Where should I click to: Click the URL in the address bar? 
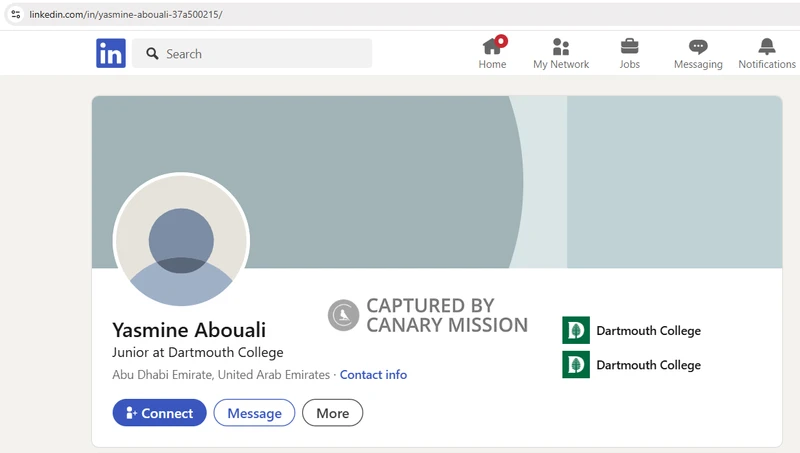[x=126, y=14]
